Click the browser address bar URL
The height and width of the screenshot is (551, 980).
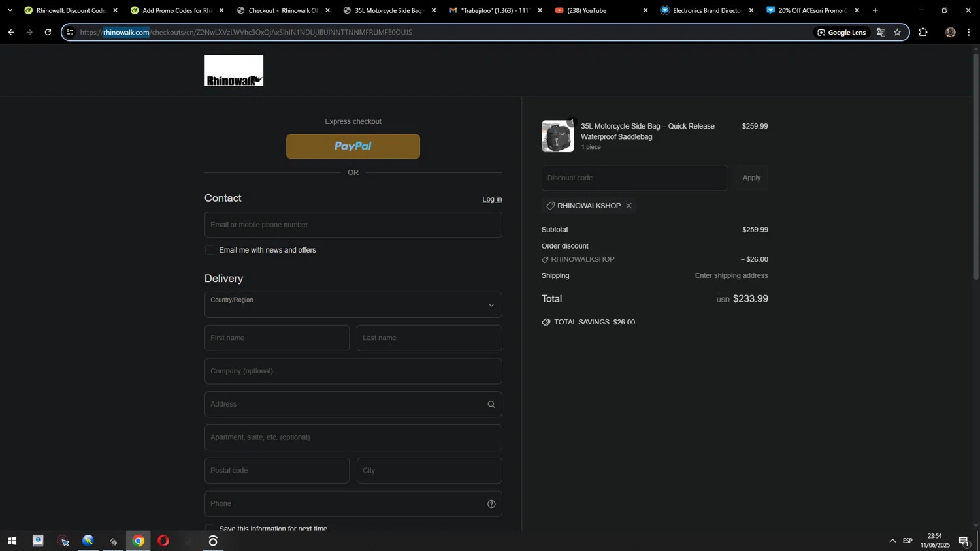coord(246,32)
